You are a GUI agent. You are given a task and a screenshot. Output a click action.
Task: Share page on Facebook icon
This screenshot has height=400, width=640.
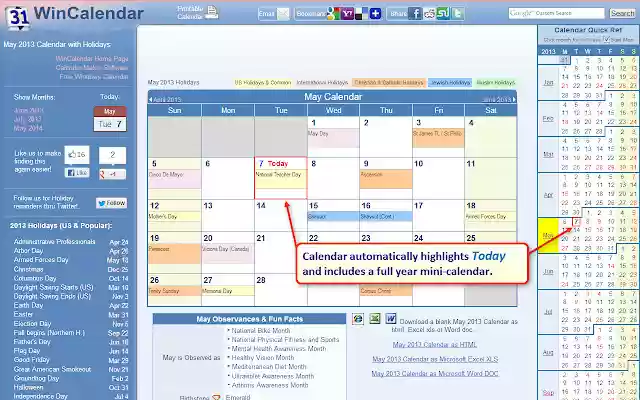tap(415, 13)
